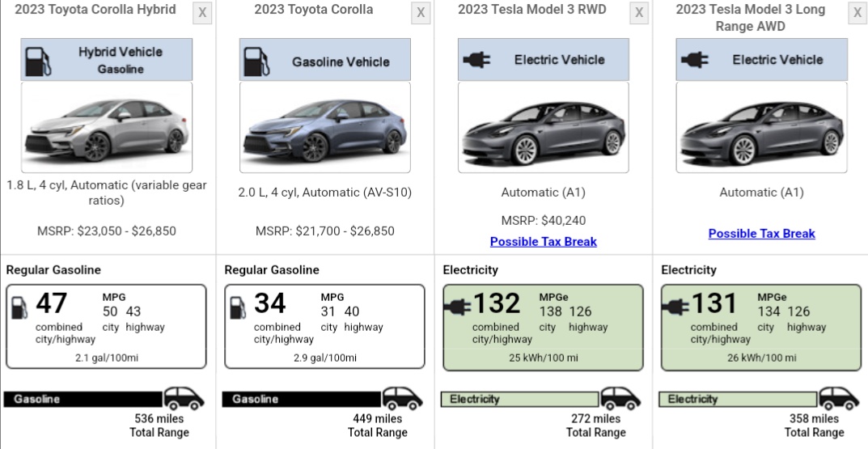This screenshot has width=868, height=449.
Task: Click the silver Corolla Hybrid car photo
Action: [x=107, y=128]
